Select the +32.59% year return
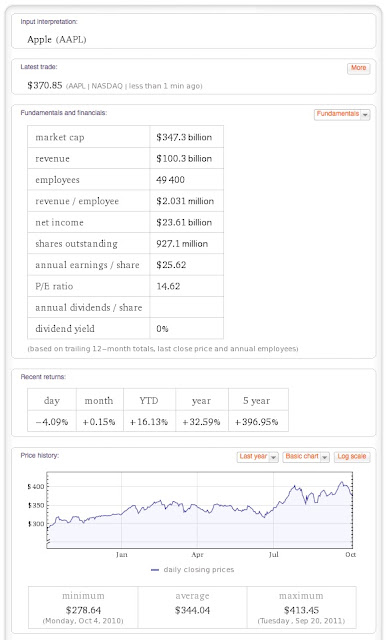Screen dimensions: 389x640 click(x=201, y=422)
